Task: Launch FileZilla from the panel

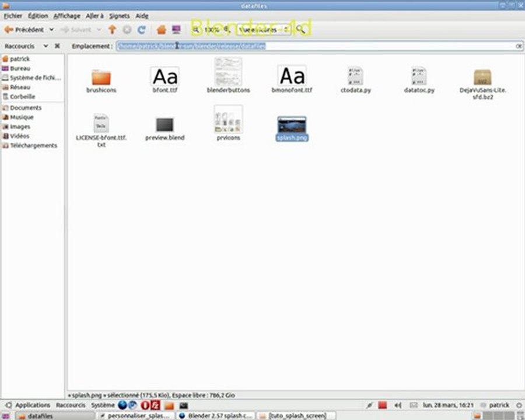Action: pos(155,405)
